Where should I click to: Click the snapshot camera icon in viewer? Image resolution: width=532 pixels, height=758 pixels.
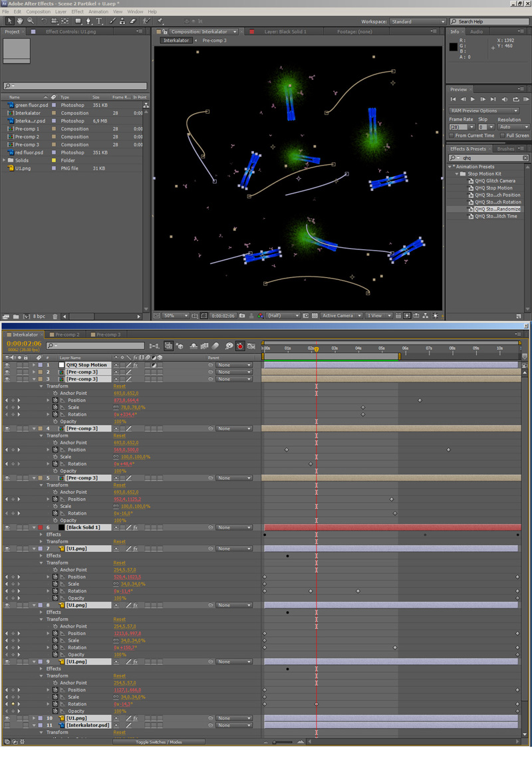pyautogui.click(x=242, y=316)
